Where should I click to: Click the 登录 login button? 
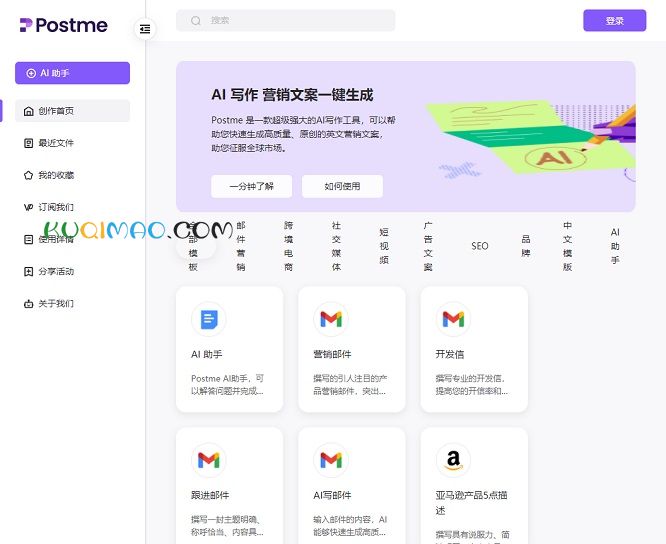click(x=615, y=20)
